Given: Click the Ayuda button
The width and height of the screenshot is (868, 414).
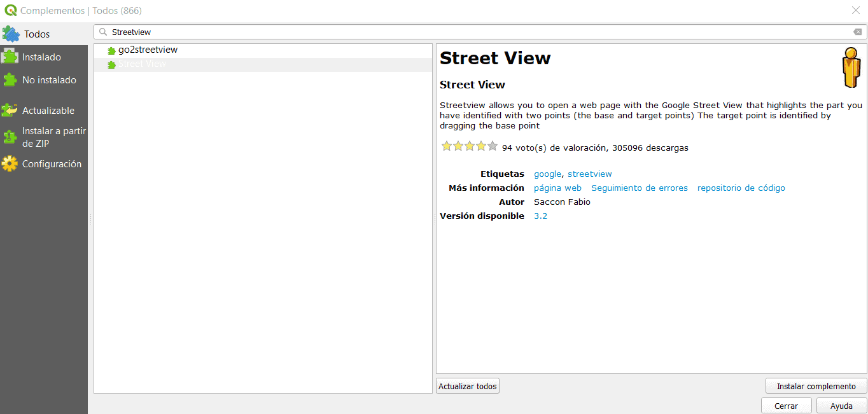Looking at the screenshot, I should 841,406.
